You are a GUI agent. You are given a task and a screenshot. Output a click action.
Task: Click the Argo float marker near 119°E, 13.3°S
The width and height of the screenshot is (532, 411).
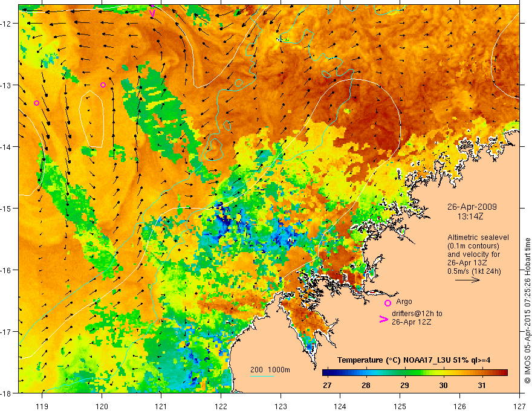pyautogui.click(x=37, y=103)
